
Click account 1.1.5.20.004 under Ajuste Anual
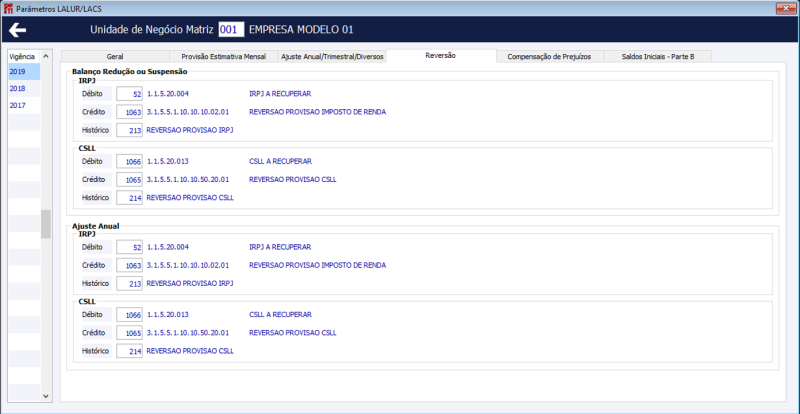pos(168,247)
